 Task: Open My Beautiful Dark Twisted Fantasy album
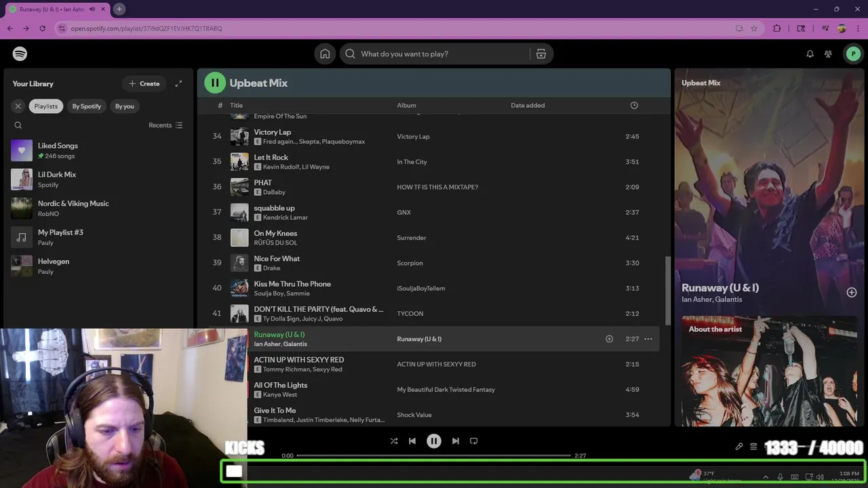tap(446, 390)
